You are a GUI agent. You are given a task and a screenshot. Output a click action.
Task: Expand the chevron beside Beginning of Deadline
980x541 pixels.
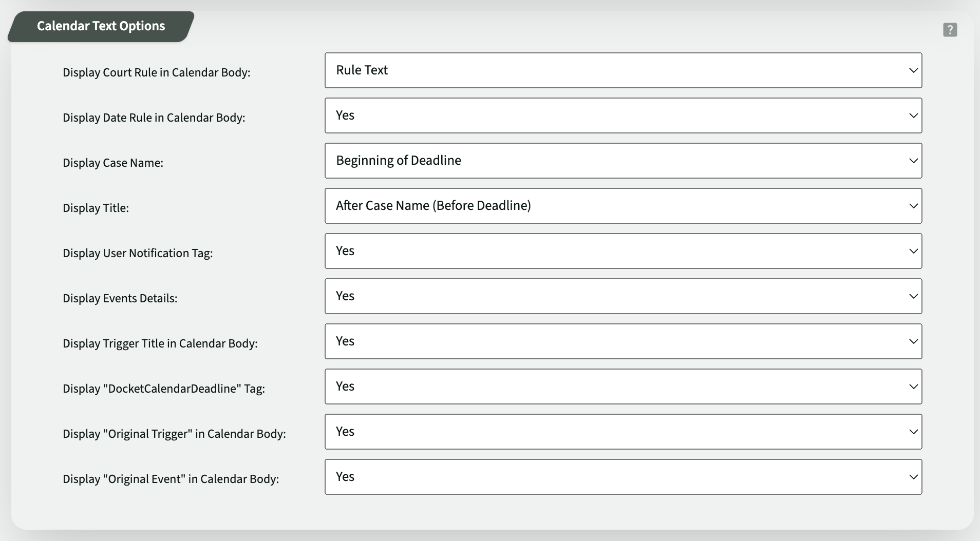(x=913, y=160)
